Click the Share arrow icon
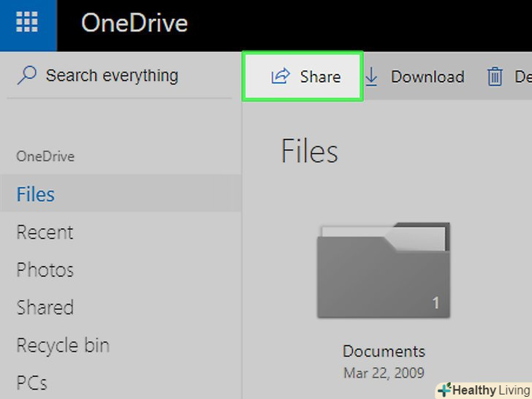 [281, 76]
